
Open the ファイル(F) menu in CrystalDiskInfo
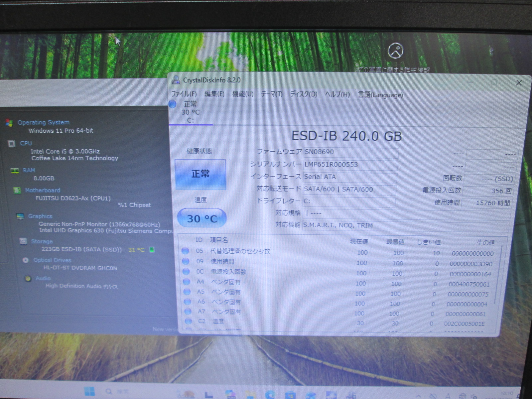pos(184,94)
